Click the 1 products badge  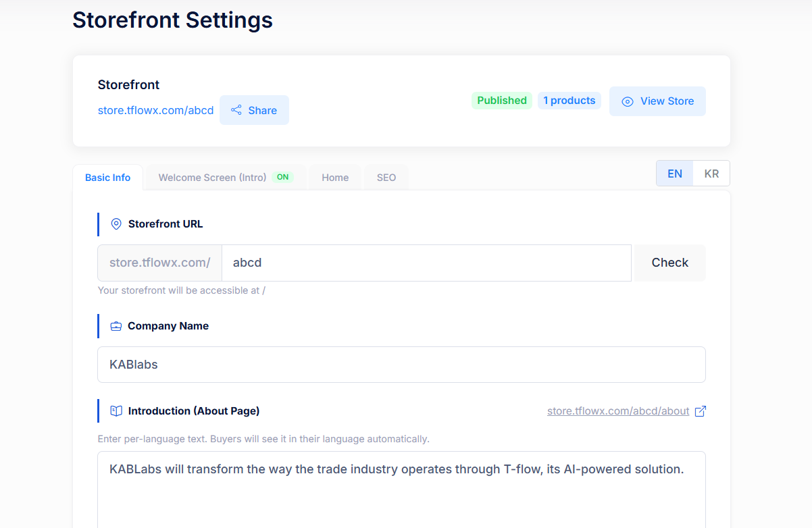coord(569,101)
